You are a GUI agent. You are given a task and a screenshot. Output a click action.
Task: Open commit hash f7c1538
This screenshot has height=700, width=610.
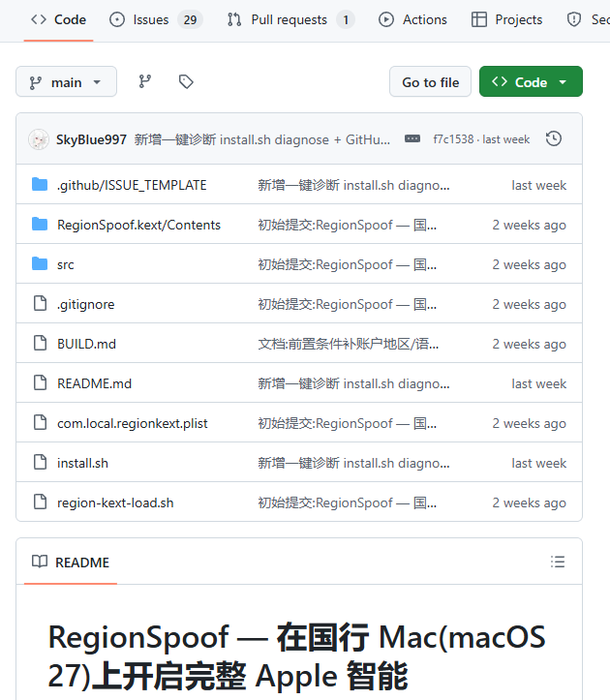coord(453,139)
